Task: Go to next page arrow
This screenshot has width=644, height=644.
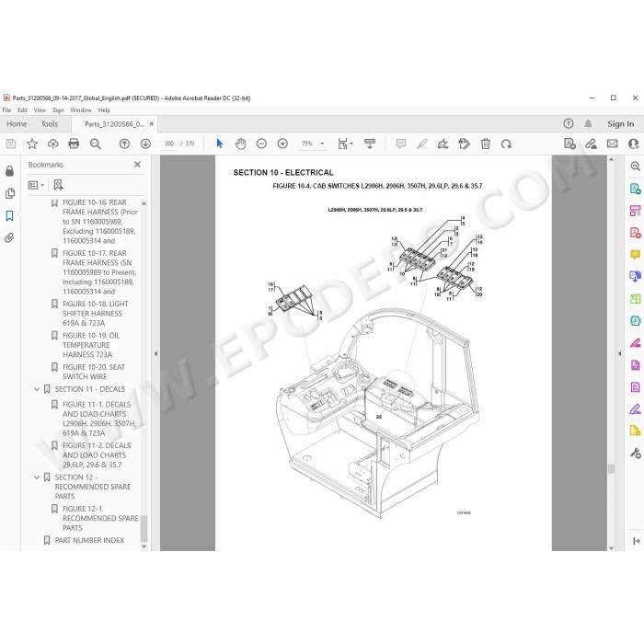Action: (x=145, y=144)
